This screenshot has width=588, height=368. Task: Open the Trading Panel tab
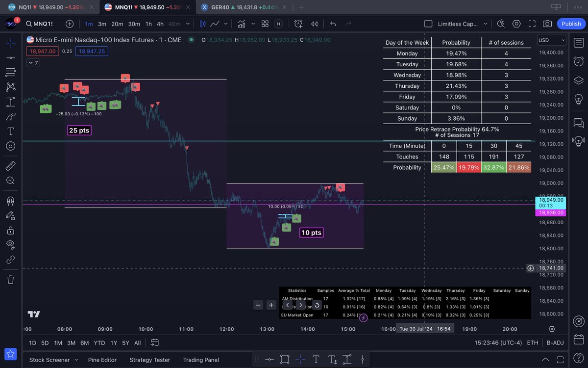point(201,360)
